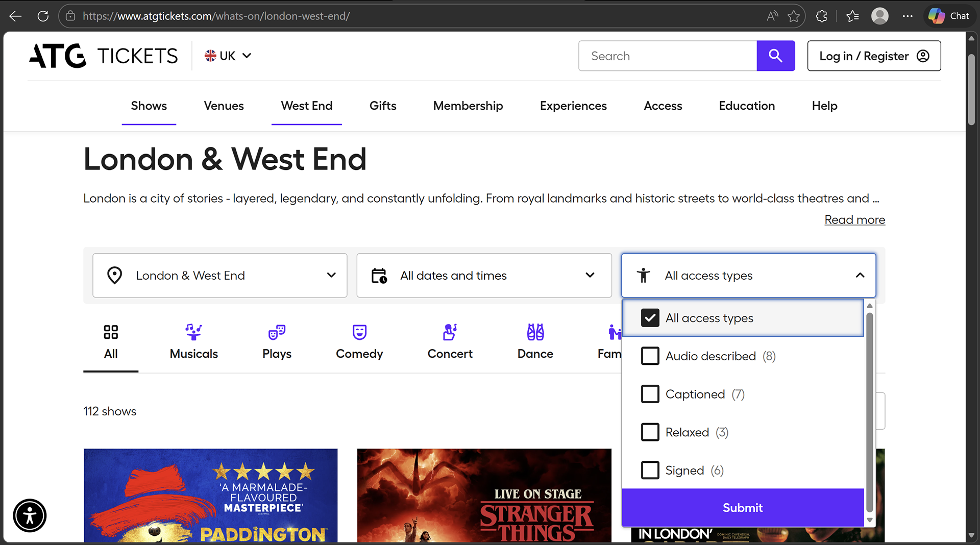Click the purple search magnifier button
This screenshot has width=980, height=545.
(775, 56)
